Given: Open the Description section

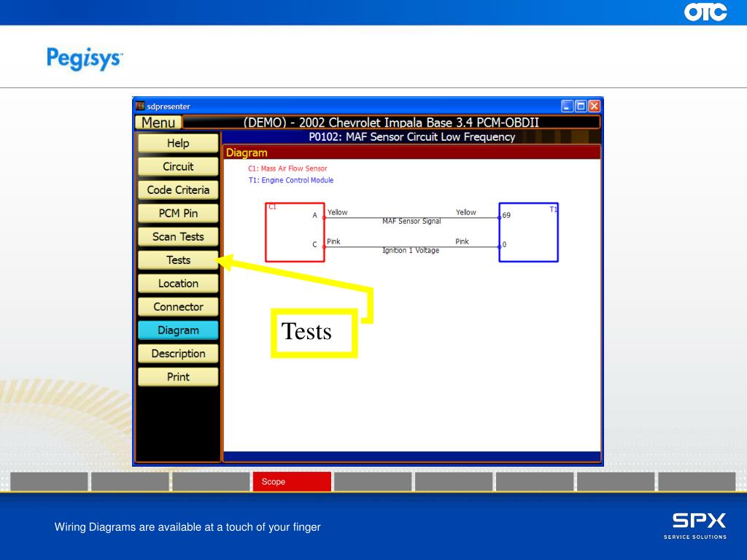Looking at the screenshot, I should click(178, 354).
